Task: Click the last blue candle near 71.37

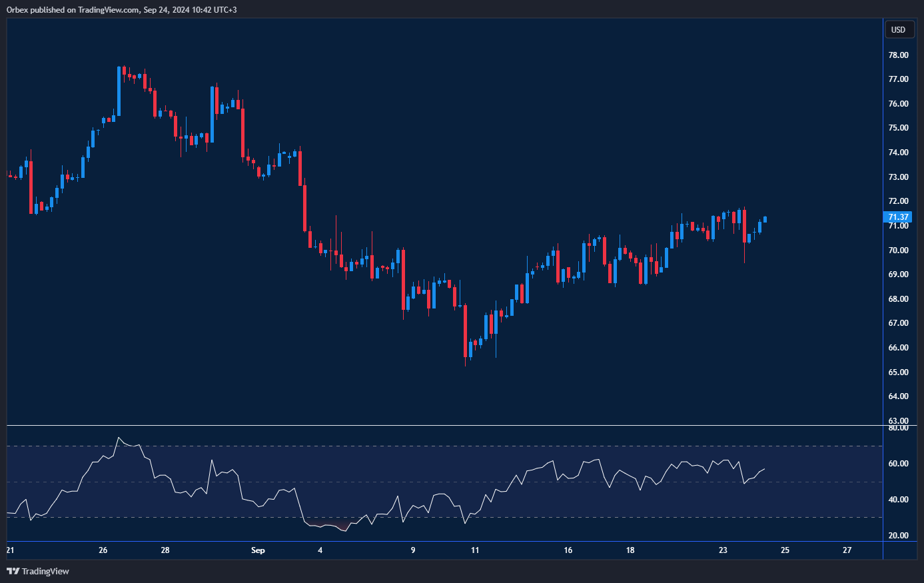Action: [x=765, y=219]
